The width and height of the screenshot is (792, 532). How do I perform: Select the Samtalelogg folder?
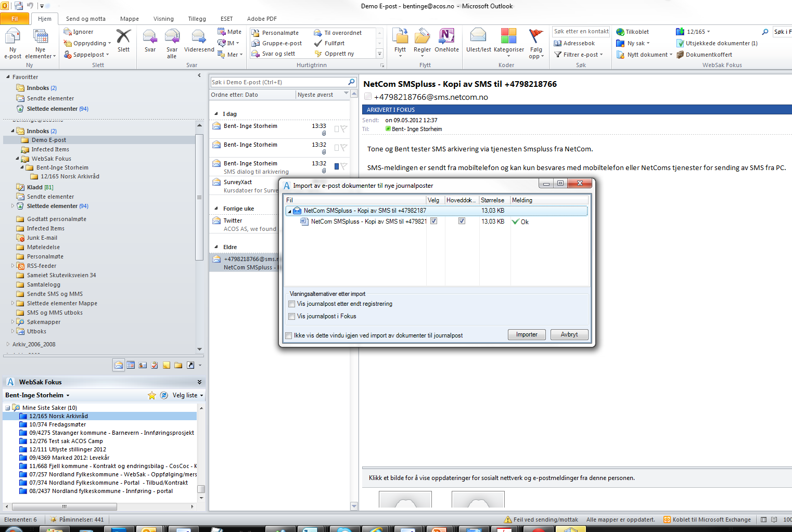point(43,284)
